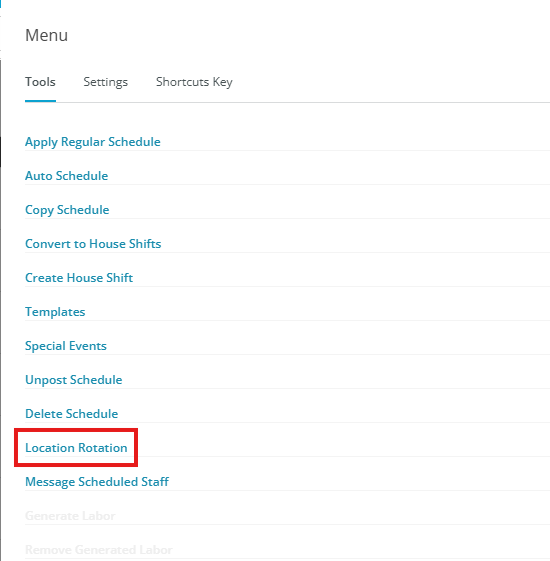Image resolution: width=550 pixels, height=561 pixels.
Task: Select Message Scheduled Staff
Action: click(97, 482)
